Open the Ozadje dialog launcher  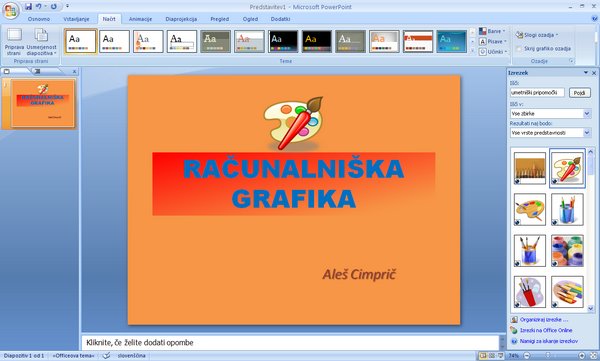coord(572,61)
